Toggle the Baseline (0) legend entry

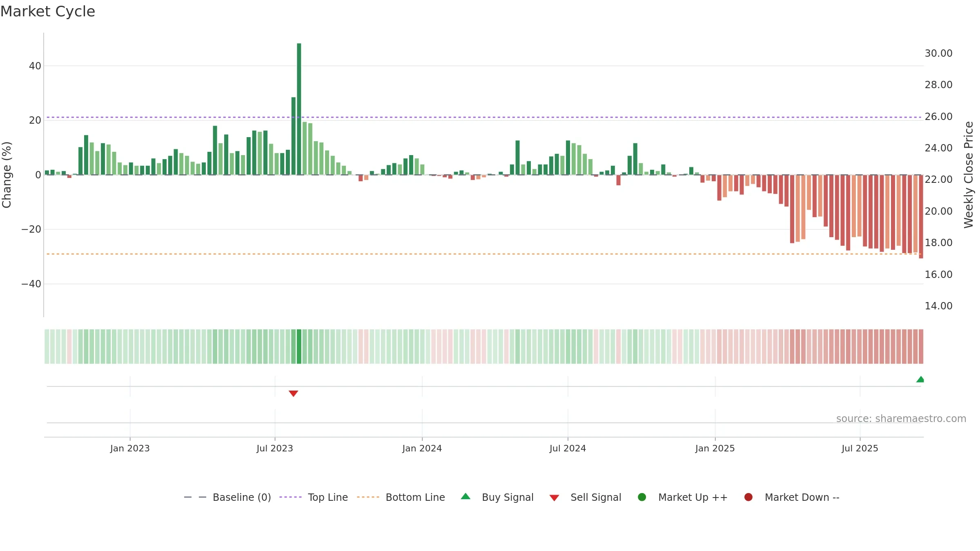pyautogui.click(x=227, y=497)
